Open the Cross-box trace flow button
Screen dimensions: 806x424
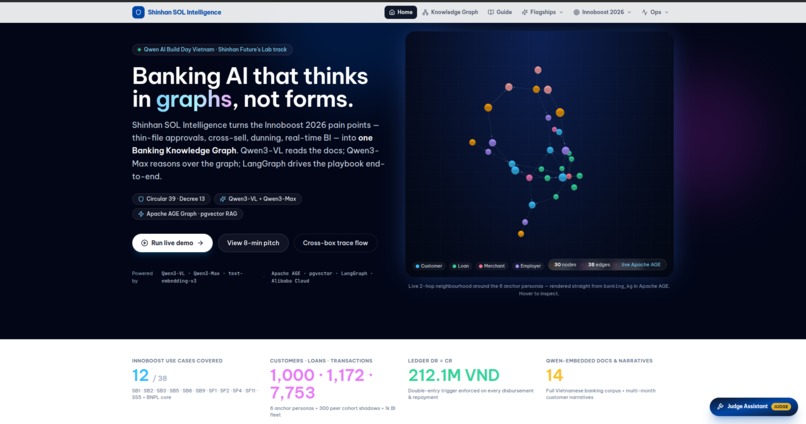[x=335, y=243]
